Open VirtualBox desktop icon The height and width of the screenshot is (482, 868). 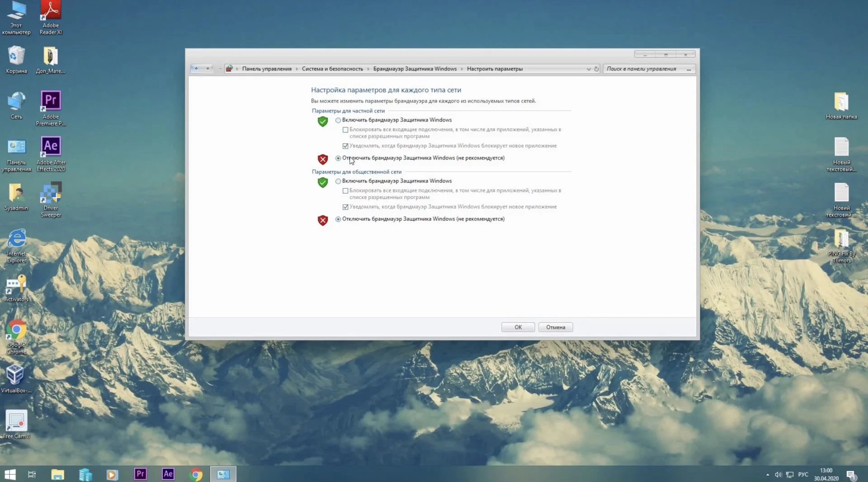(16, 379)
